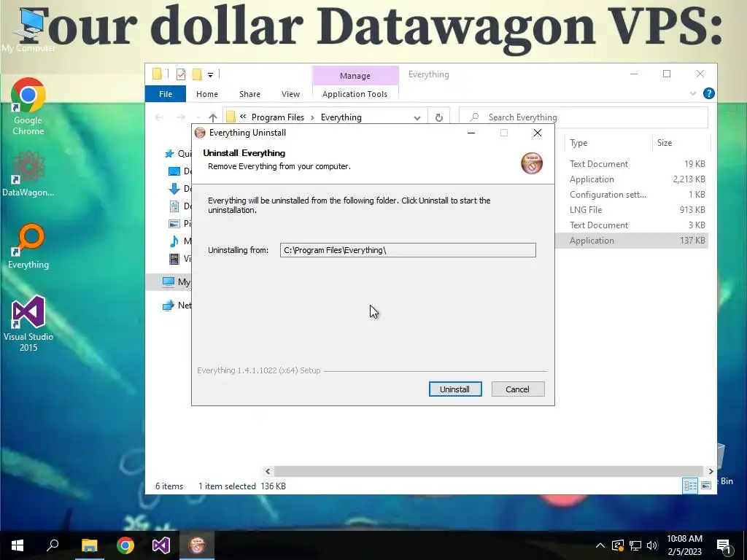Open the Home ribbon tab
747x560 pixels.
[x=206, y=94]
